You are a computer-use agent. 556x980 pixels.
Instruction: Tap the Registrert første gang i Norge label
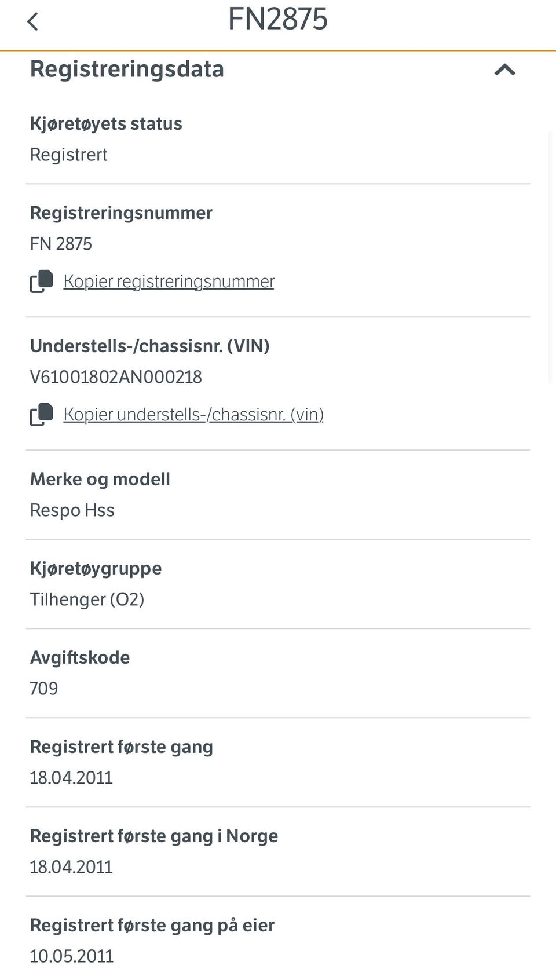(153, 836)
